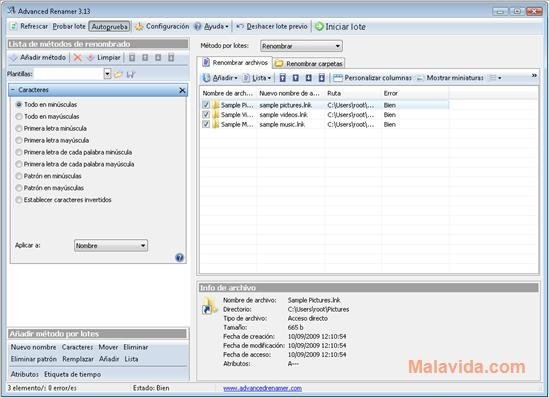Toggle the Autoprueba button
The width and height of the screenshot is (549, 398).
click(109, 27)
